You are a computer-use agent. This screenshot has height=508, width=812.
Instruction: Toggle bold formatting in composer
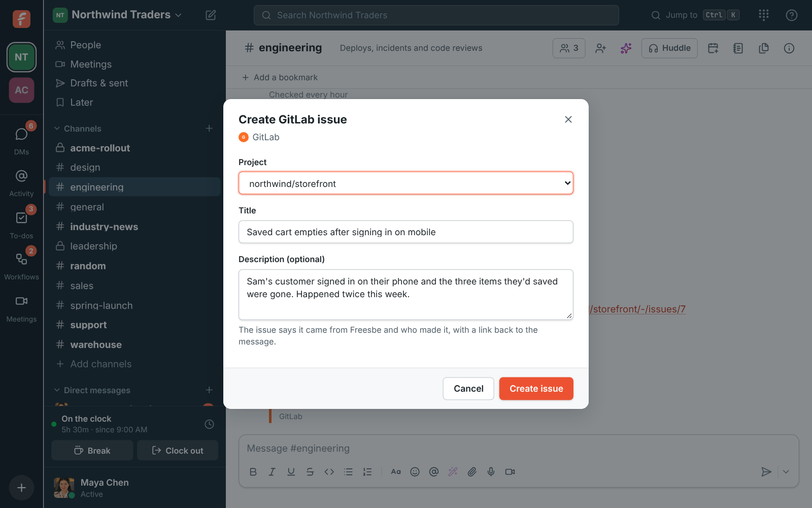[253, 472]
